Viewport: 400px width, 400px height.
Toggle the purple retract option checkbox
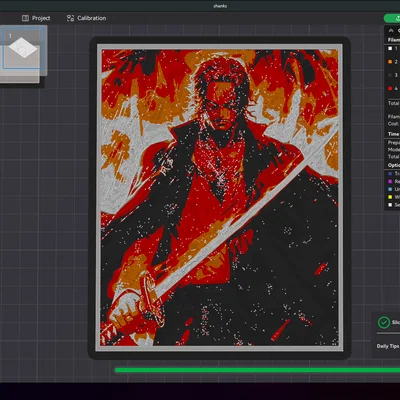click(x=390, y=181)
